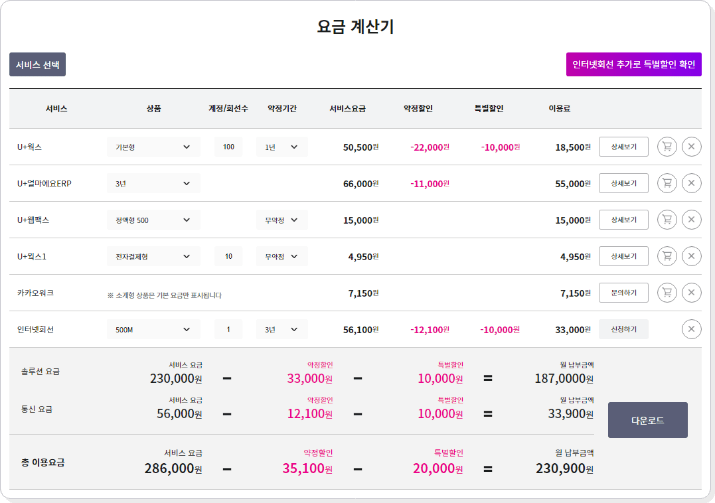Click the 약정기간 column header

tap(282, 109)
